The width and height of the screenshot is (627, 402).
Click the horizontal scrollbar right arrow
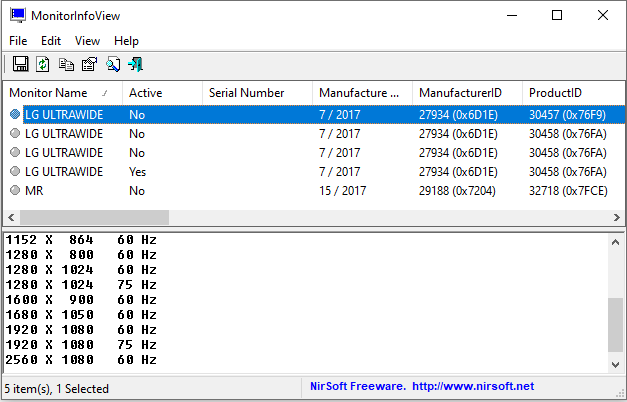617,217
